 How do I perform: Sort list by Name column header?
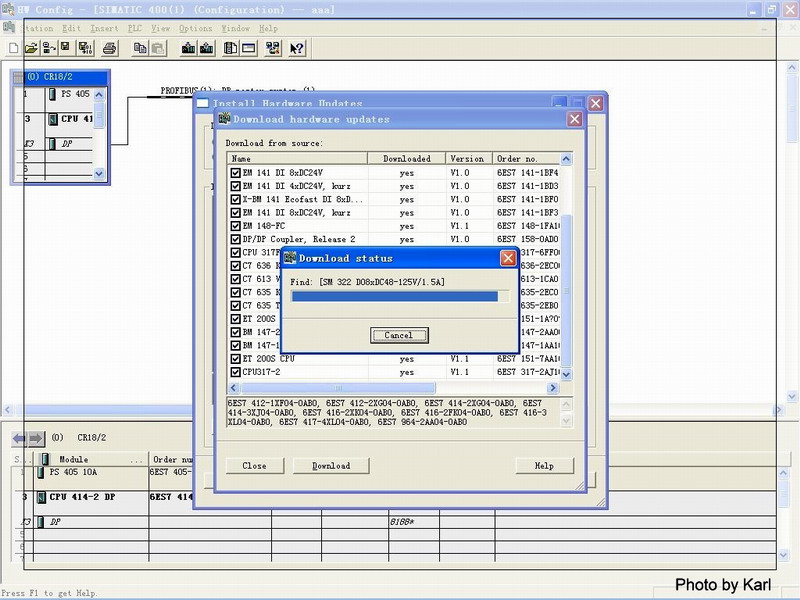pos(297,159)
